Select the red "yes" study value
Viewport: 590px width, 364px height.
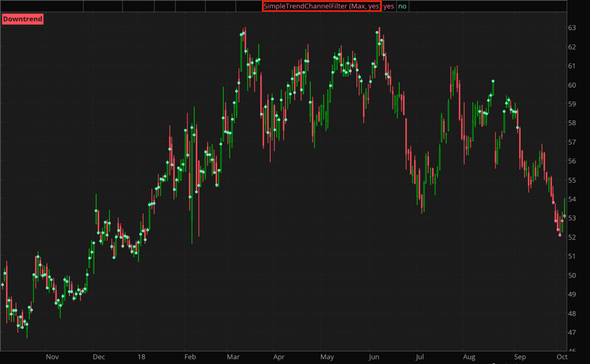pyautogui.click(x=389, y=6)
